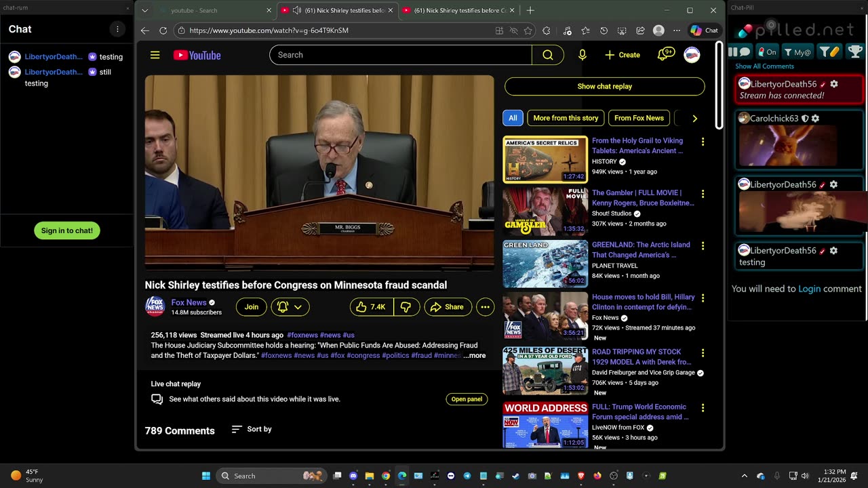
Task: Join the Fox News channel
Action: click(x=252, y=307)
